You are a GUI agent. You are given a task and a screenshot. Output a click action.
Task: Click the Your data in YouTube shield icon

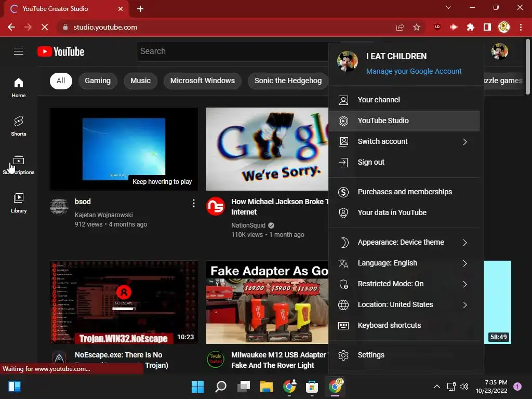click(343, 212)
